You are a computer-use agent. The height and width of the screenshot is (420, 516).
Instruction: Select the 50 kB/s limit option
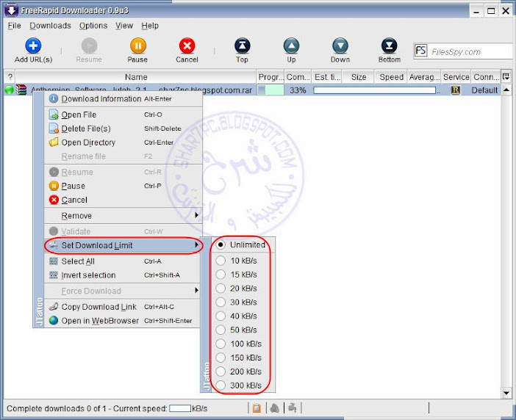pos(243,330)
